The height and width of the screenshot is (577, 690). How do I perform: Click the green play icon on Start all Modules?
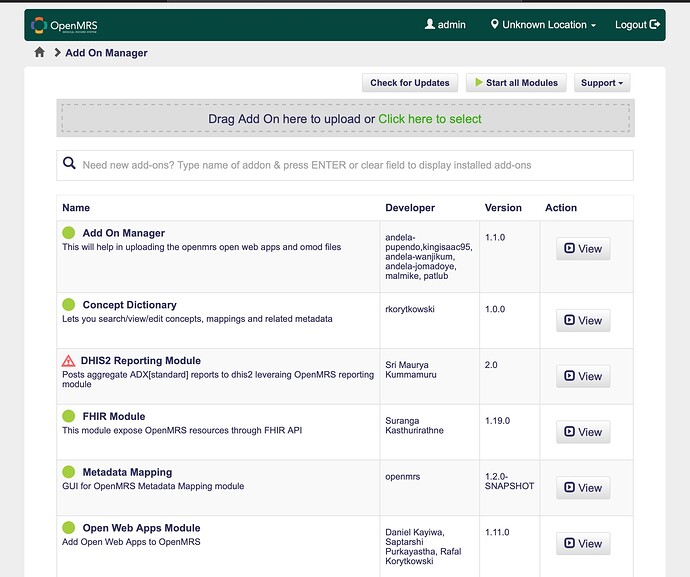tap(479, 82)
